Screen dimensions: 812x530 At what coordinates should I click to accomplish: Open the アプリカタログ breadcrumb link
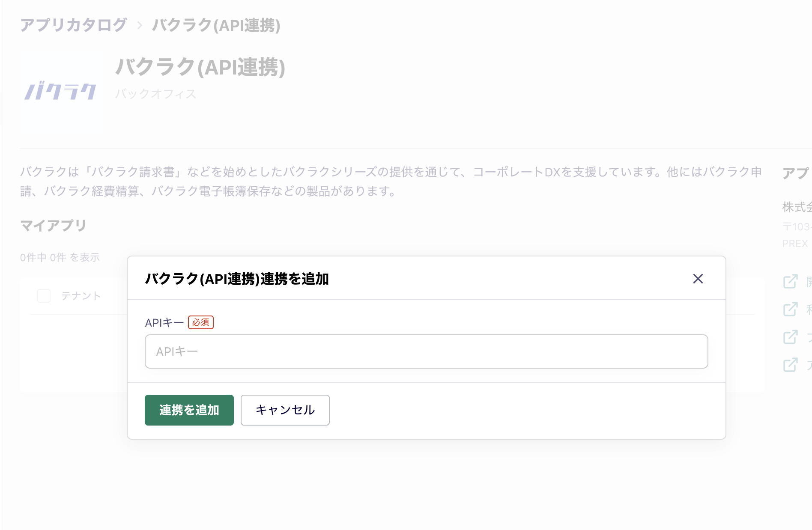coord(74,25)
